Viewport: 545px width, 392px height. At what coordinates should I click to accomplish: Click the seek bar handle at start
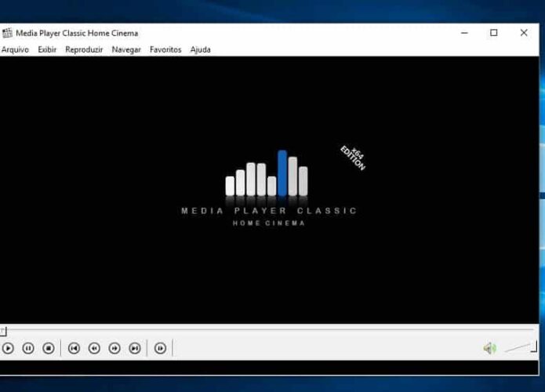(3, 331)
